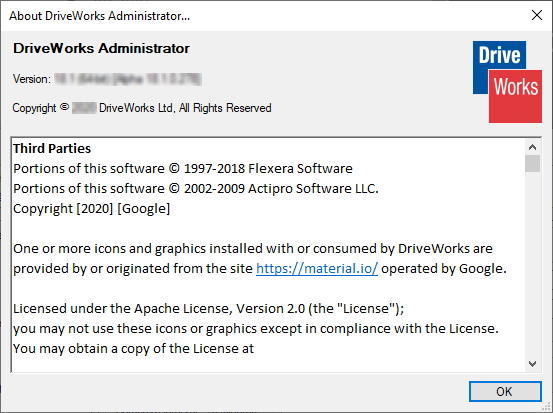Click the dialog title bar text

[x=99, y=16]
